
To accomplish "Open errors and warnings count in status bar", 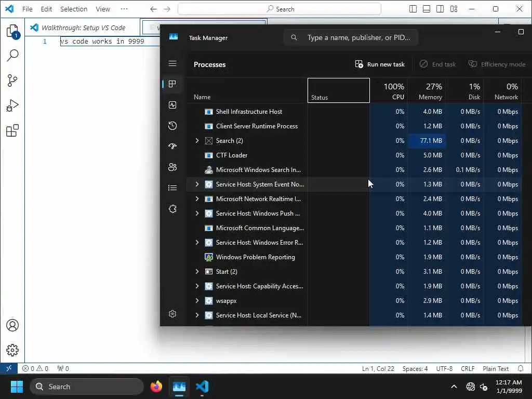I will [35, 368].
